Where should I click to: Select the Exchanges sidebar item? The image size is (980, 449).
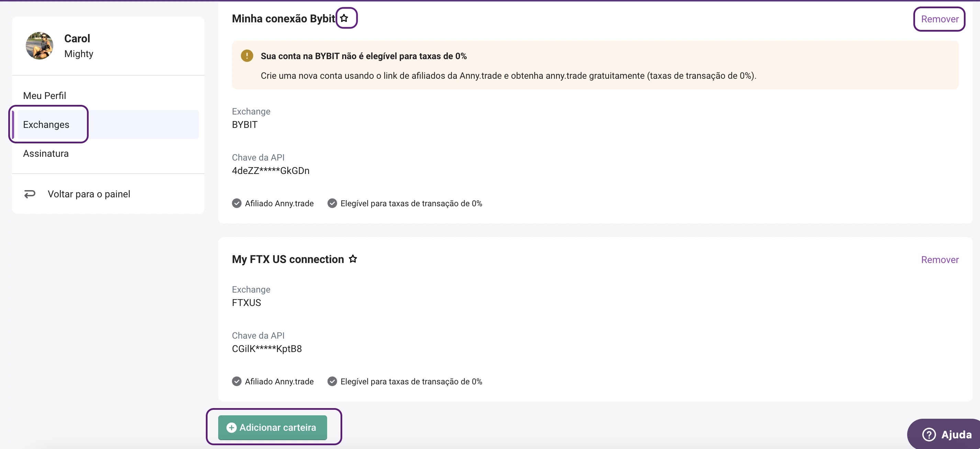tap(46, 124)
